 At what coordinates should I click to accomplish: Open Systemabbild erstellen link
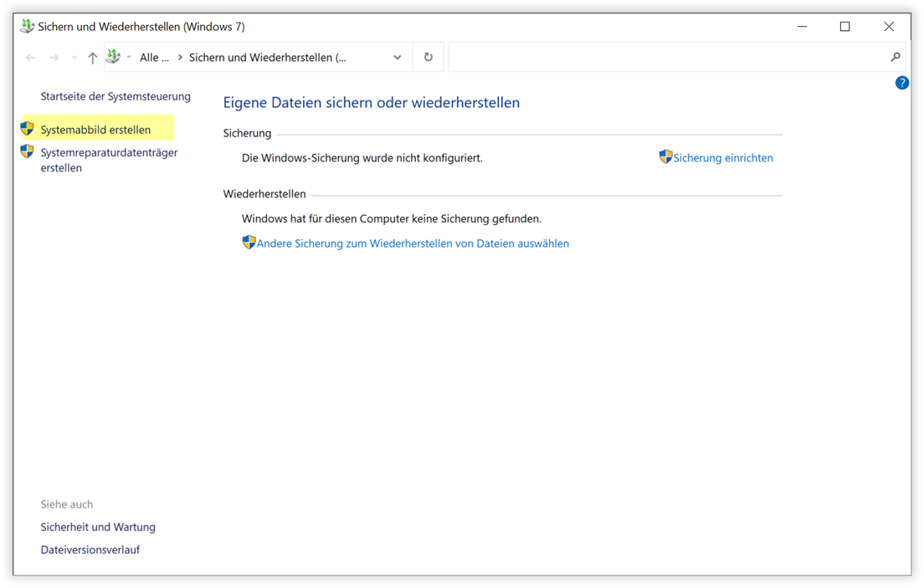pyautogui.click(x=95, y=130)
